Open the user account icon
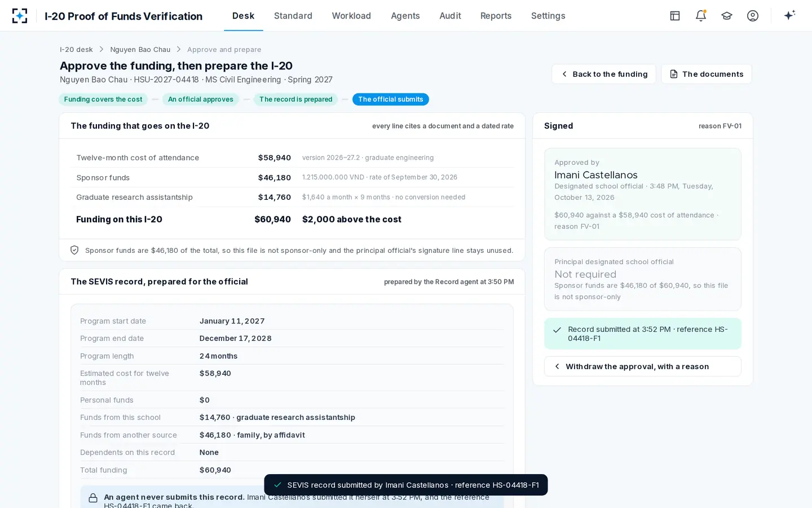The height and width of the screenshot is (508, 812). (753, 16)
